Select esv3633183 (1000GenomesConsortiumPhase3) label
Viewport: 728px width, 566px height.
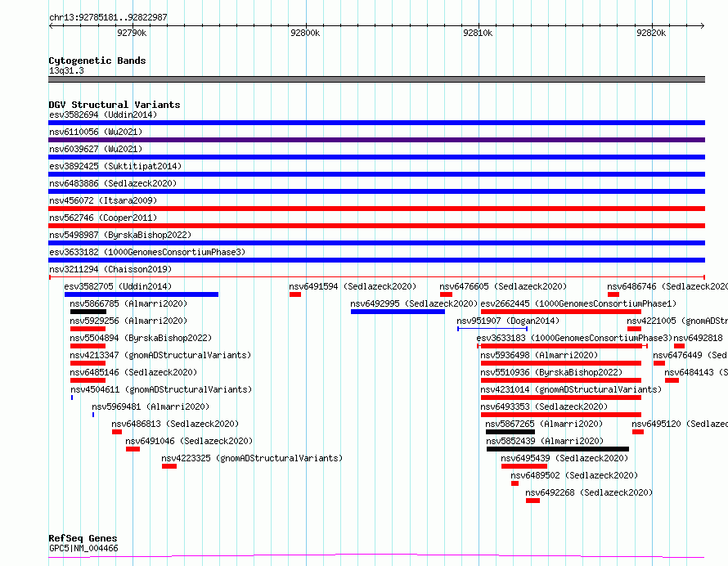574,338
